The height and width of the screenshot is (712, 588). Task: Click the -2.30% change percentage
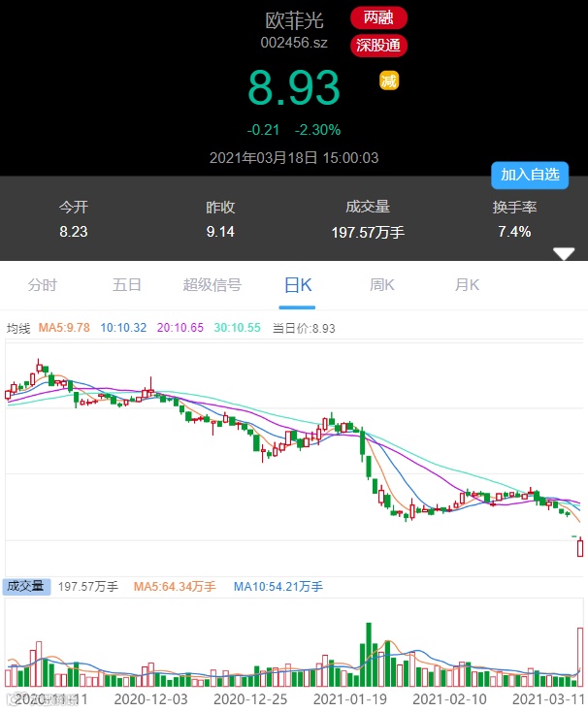pos(318,130)
